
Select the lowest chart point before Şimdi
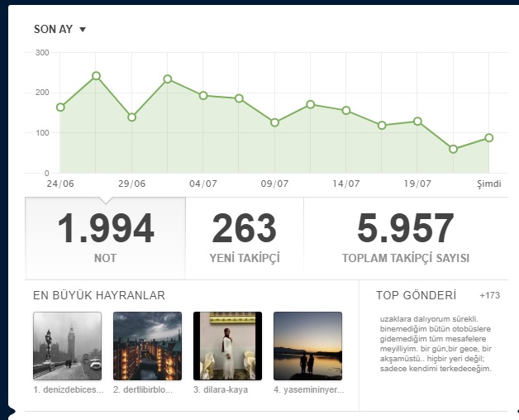(454, 149)
